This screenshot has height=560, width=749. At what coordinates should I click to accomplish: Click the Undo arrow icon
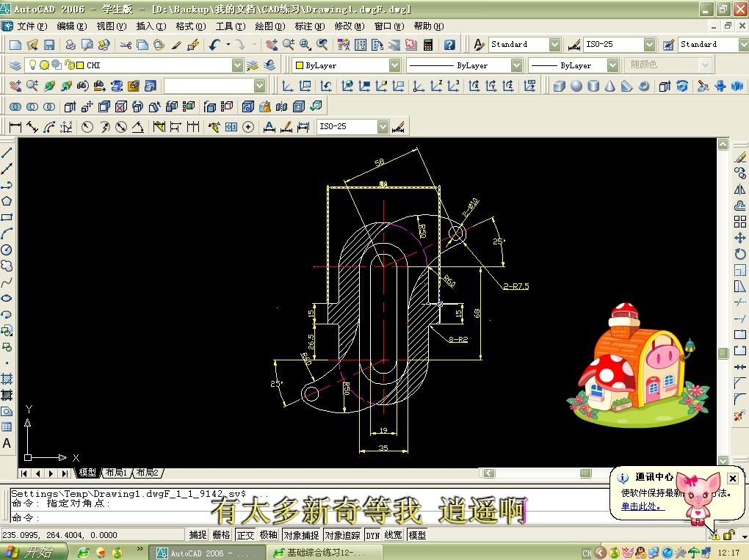(214, 45)
